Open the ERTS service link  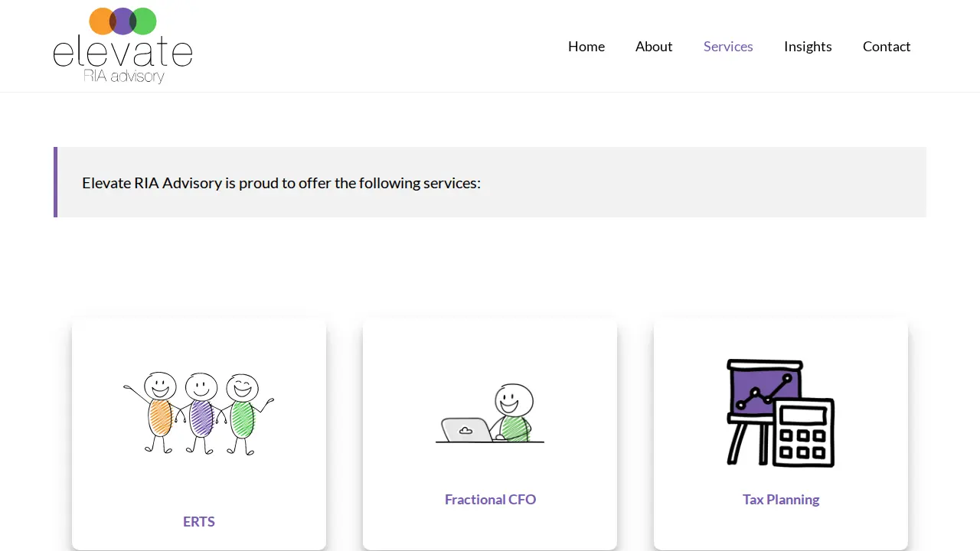point(199,522)
